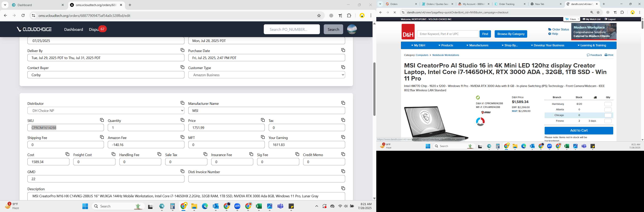This screenshot has height=212, width=644.
Task: Click Browse By Category button
Action: tap(511, 34)
